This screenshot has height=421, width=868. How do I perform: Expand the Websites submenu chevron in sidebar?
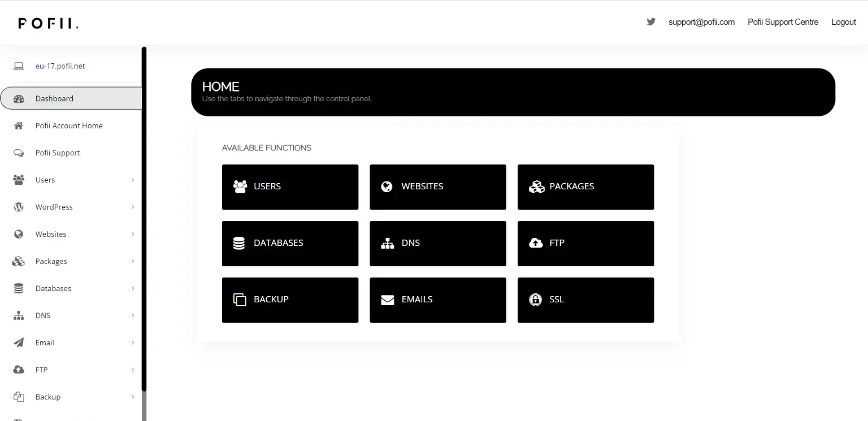(x=133, y=234)
